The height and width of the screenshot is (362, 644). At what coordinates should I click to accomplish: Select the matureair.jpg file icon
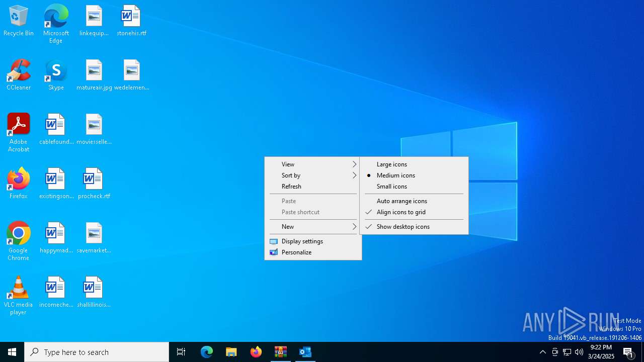click(94, 75)
